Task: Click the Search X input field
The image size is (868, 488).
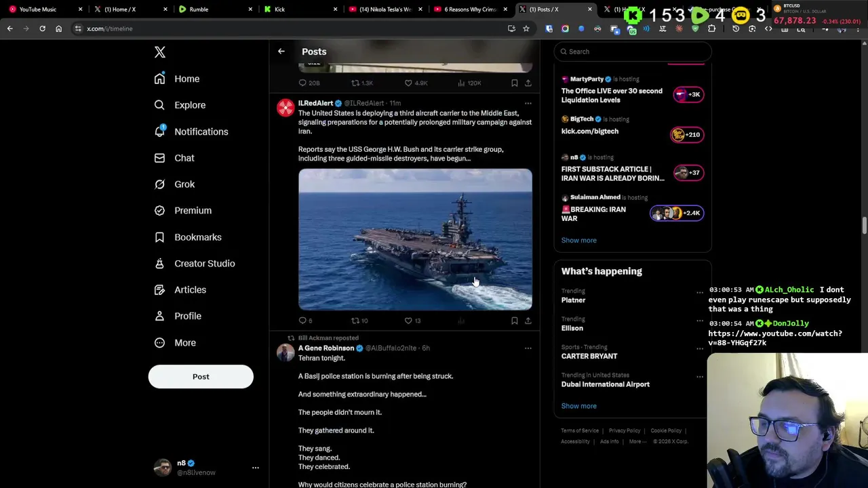Action: pos(633,52)
